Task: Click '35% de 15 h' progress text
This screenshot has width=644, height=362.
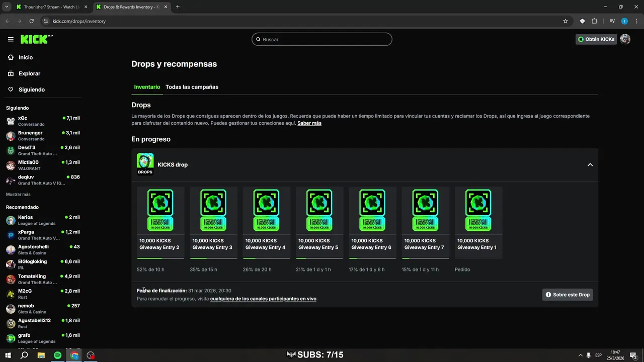Action: pyautogui.click(x=203, y=269)
